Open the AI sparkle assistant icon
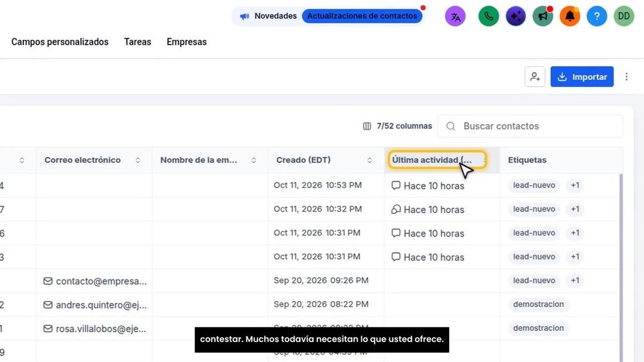644x362 pixels. click(x=515, y=16)
